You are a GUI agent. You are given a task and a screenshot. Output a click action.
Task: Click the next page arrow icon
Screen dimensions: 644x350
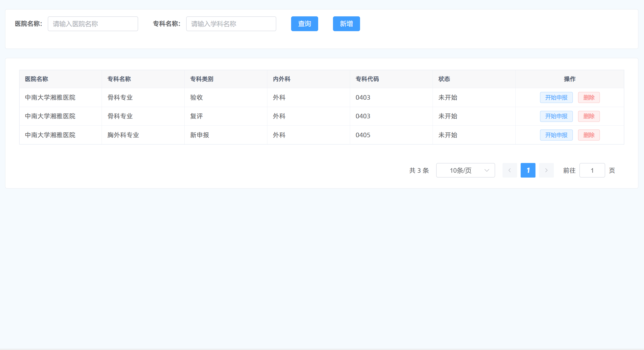click(546, 170)
